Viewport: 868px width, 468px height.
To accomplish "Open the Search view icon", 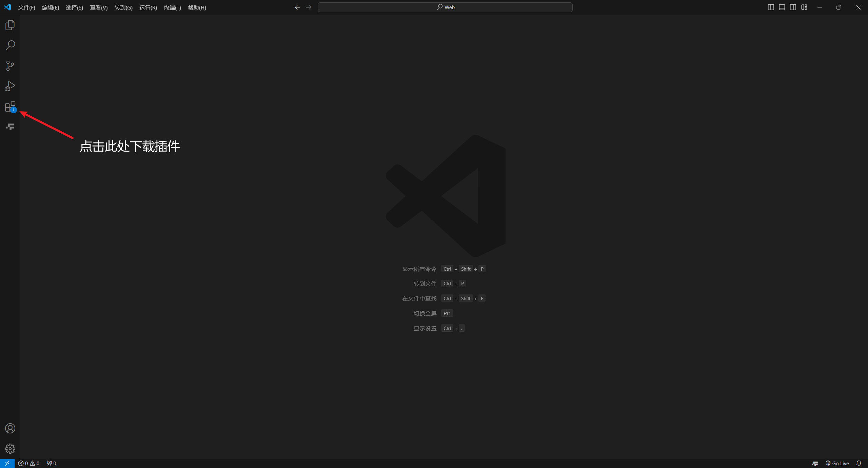I will click(10, 45).
